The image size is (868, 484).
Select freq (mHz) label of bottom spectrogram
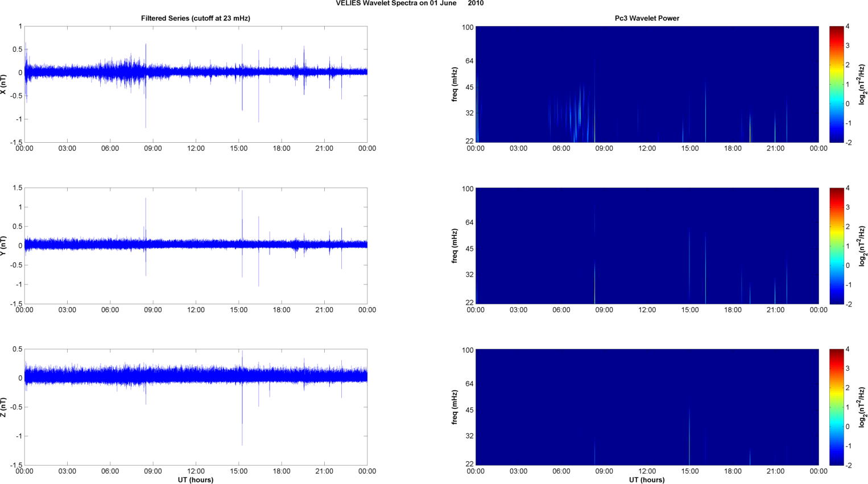(x=455, y=407)
